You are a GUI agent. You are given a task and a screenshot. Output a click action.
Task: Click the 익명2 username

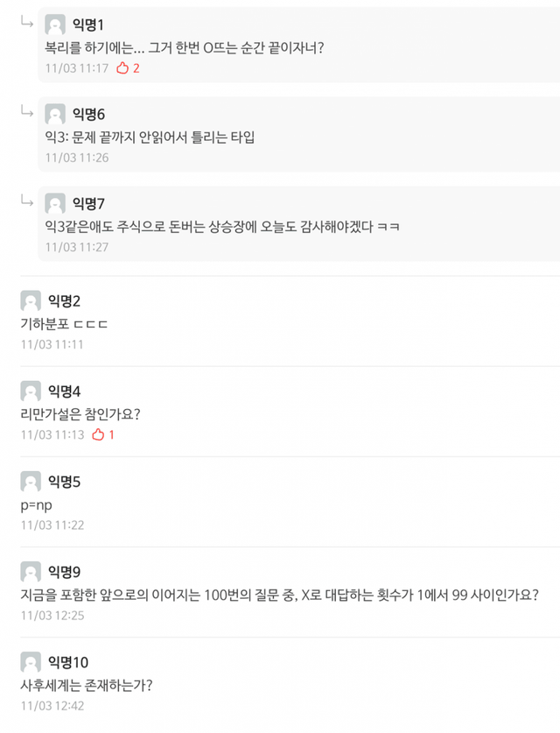[64, 301]
